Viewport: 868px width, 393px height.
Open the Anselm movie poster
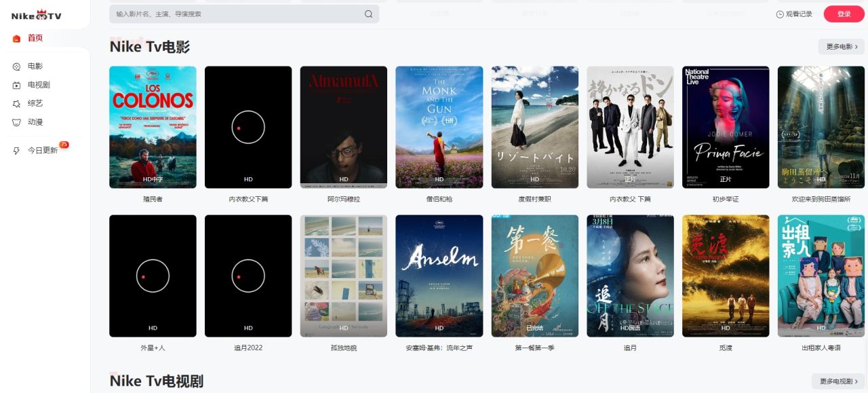pyautogui.click(x=439, y=276)
